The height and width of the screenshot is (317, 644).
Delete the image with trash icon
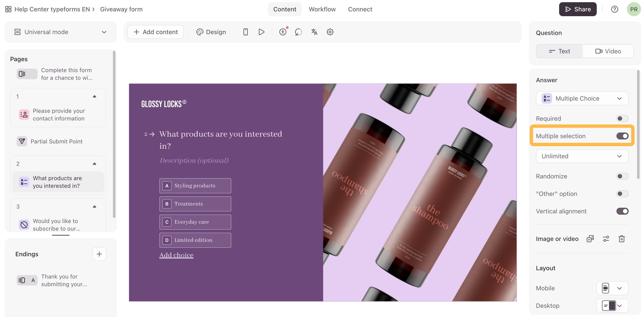tap(621, 239)
